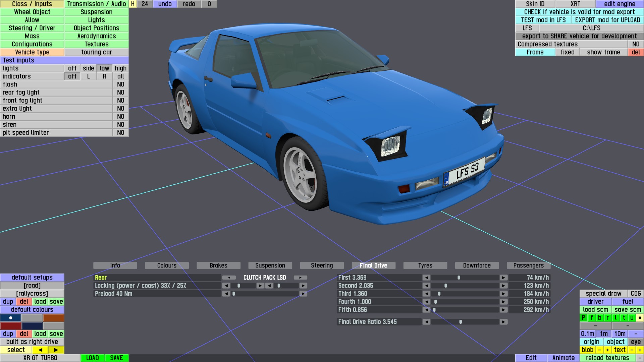This screenshot has width=644, height=362.
Task: Increase Preload with its right arrow
Action: pyautogui.click(x=303, y=294)
